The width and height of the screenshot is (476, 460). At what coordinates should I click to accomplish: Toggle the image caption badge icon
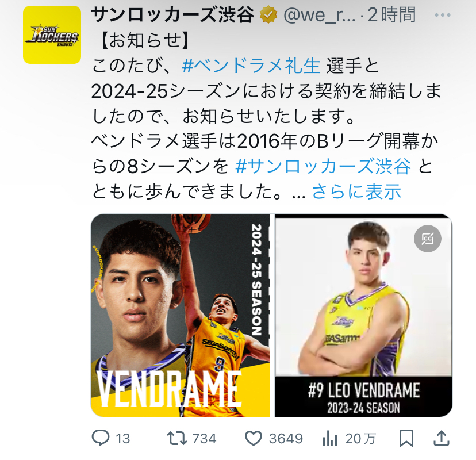click(428, 239)
